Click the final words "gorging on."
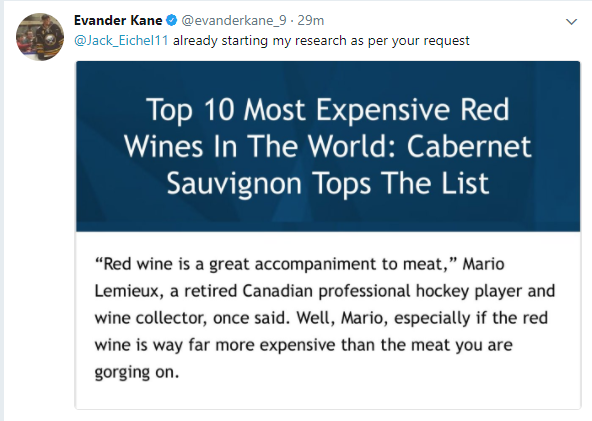Screen dimensions: 592x421 pyautogui.click(x=136, y=372)
